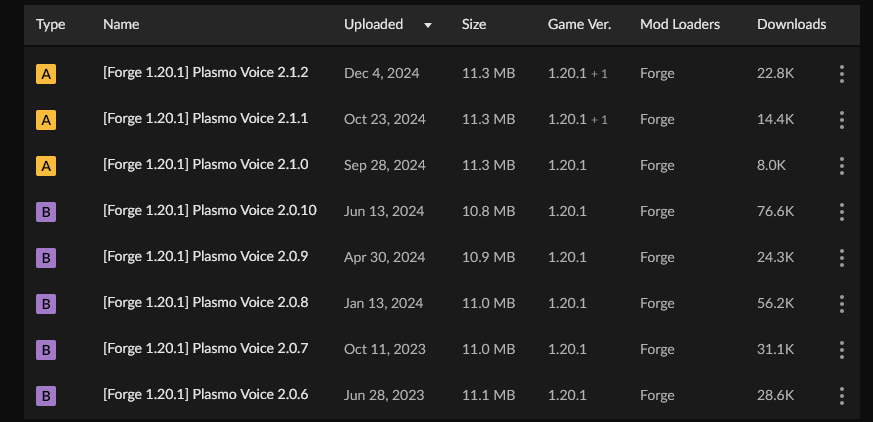873x422 pixels.
Task: Open the three-dot menu for Plasmo Voice 2.0.6
Action: 841,395
